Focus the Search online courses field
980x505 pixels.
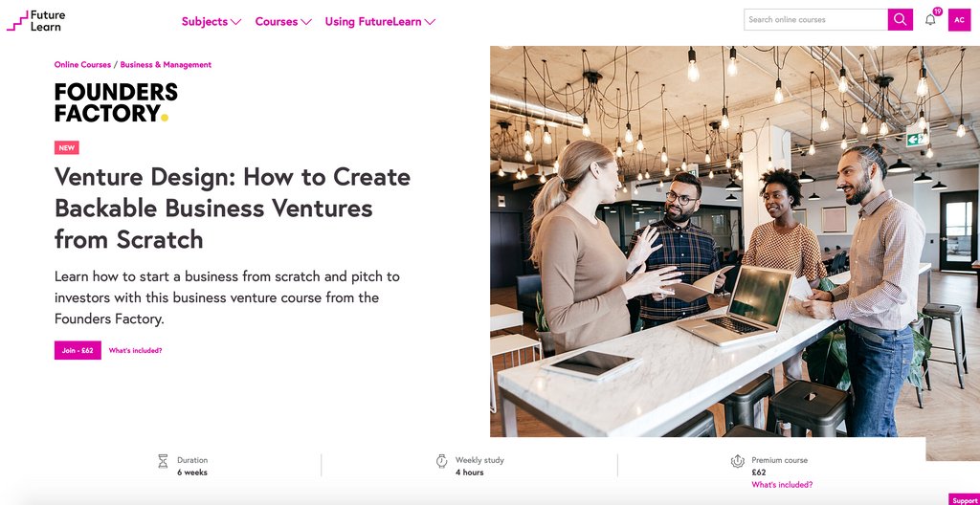(x=815, y=19)
